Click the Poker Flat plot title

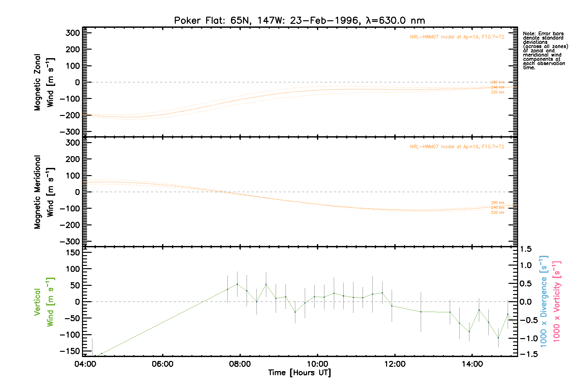coord(299,21)
